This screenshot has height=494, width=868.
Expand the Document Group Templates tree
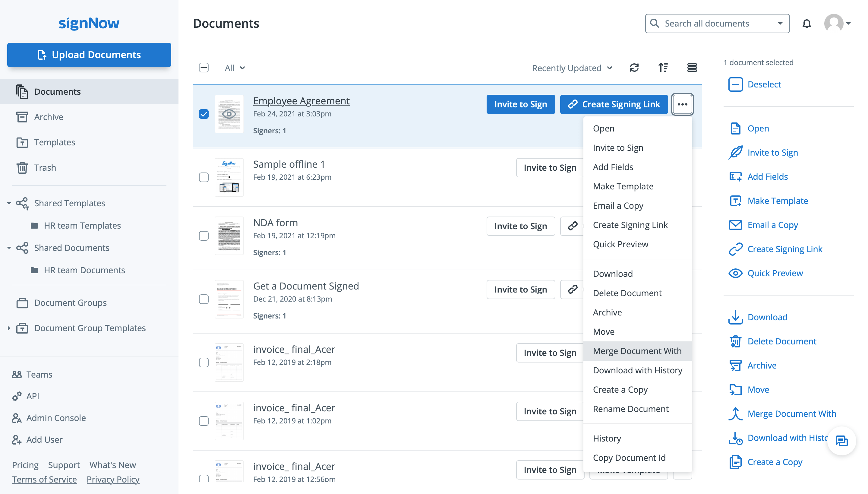click(x=8, y=328)
